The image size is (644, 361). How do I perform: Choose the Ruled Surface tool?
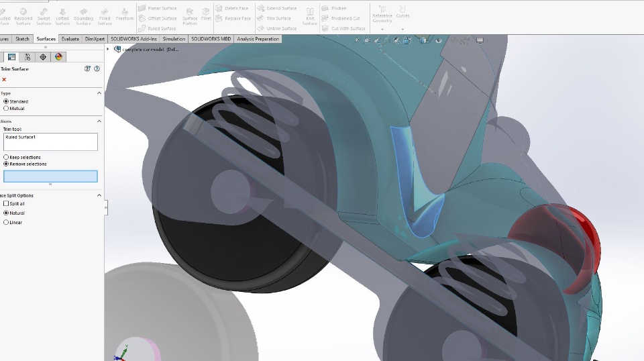point(157,28)
